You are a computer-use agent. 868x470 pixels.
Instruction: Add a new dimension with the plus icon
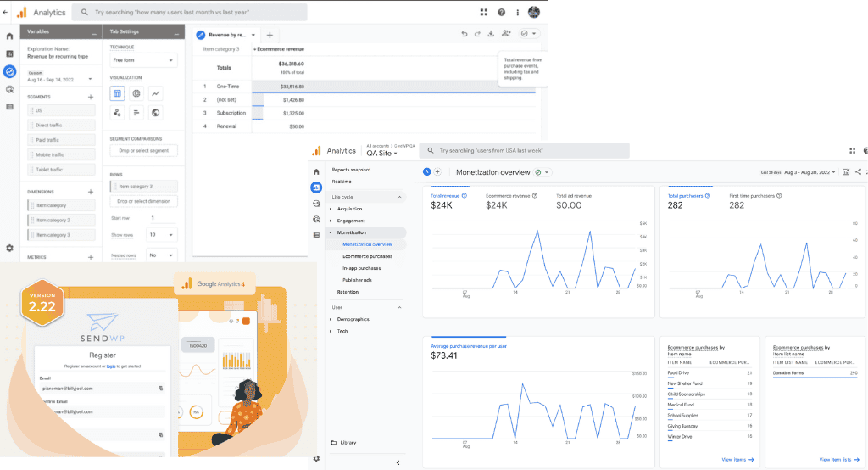(91, 192)
